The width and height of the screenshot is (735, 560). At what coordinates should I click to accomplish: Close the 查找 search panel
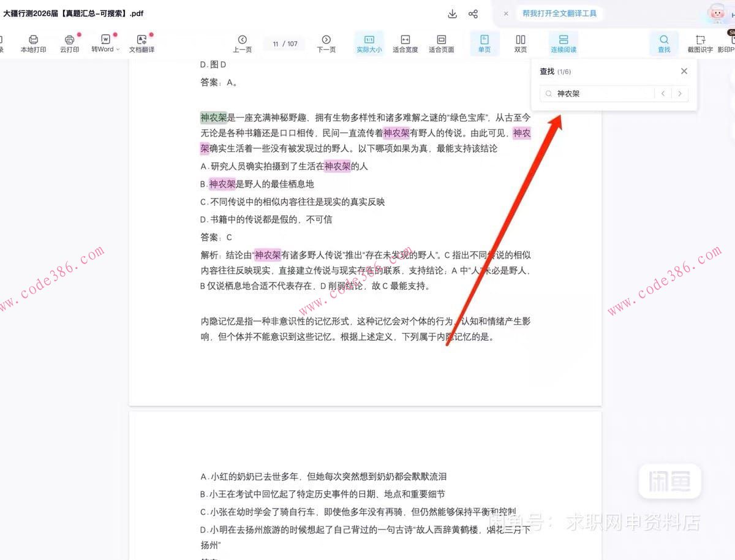click(x=684, y=71)
